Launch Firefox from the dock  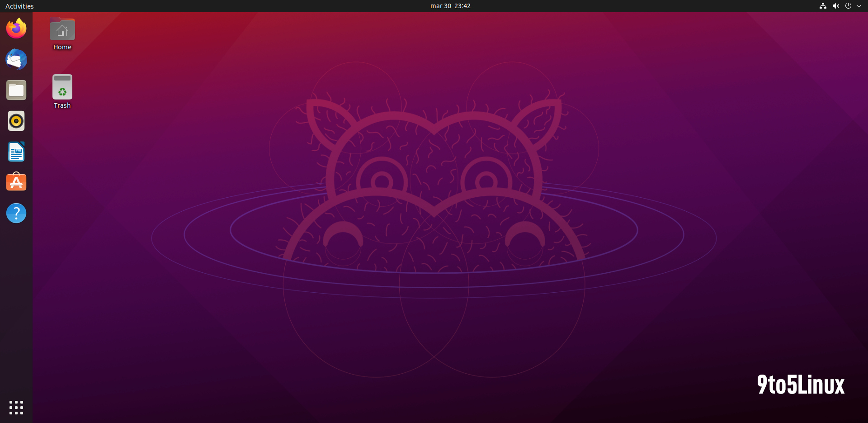pyautogui.click(x=16, y=28)
